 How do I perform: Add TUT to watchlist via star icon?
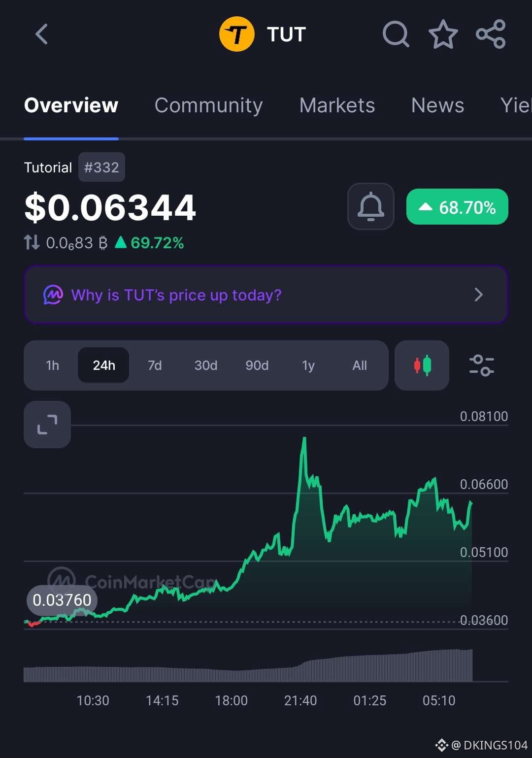443,34
